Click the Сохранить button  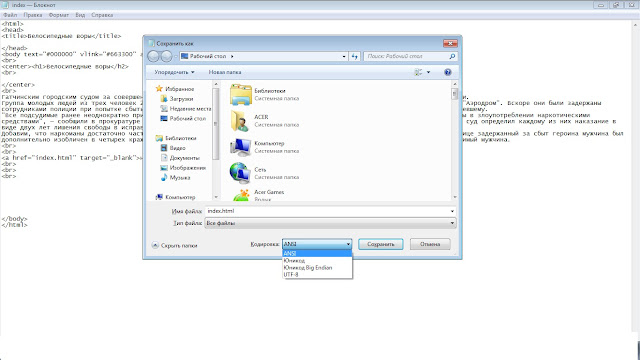pyautogui.click(x=380, y=244)
